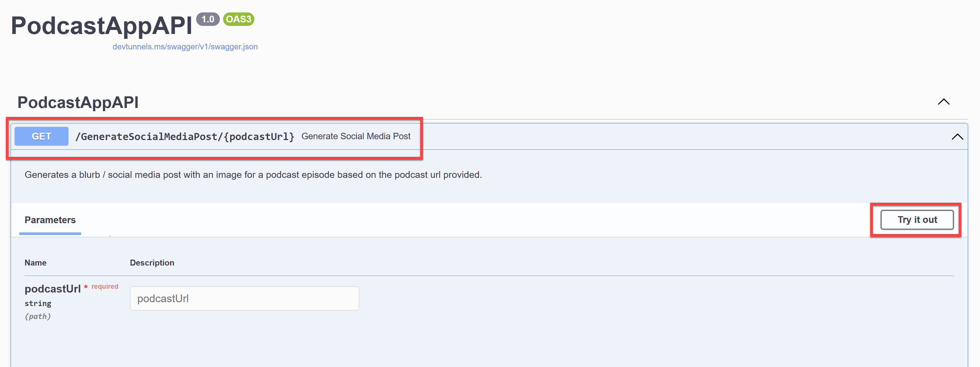Select the Parameters tab
This screenshot has width=980, height=367.
click(50, 220)
